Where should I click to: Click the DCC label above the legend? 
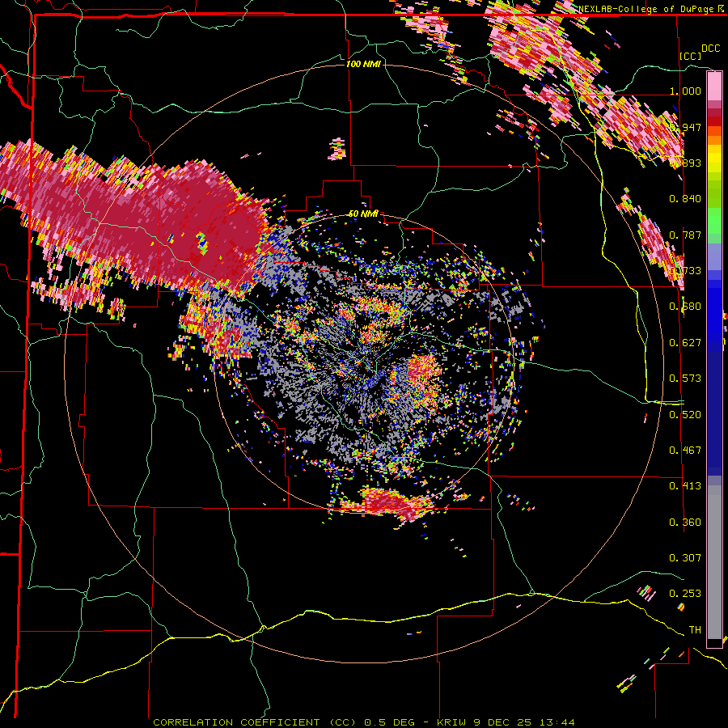coord(711,49)
